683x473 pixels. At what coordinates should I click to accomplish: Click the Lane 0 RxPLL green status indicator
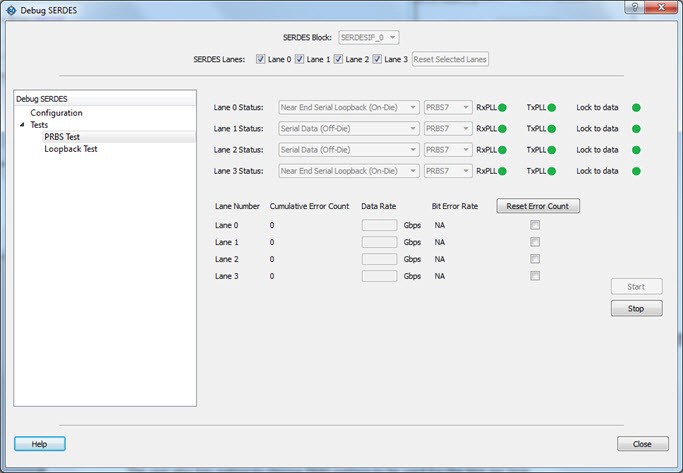tap(505, 107)
